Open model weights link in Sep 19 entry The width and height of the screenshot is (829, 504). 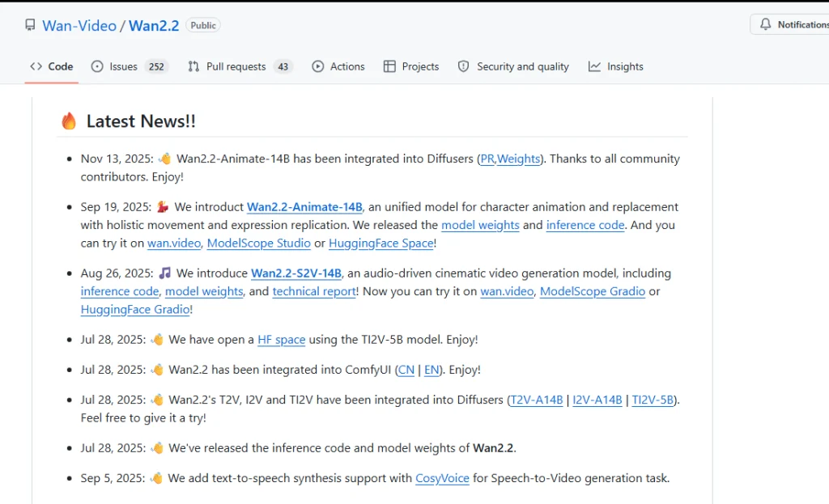coord(480,225)
